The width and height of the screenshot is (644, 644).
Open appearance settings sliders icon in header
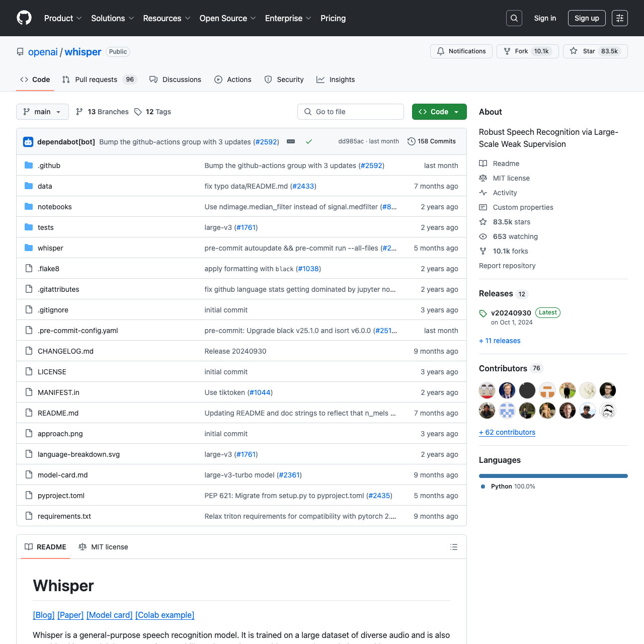point(620,18)
